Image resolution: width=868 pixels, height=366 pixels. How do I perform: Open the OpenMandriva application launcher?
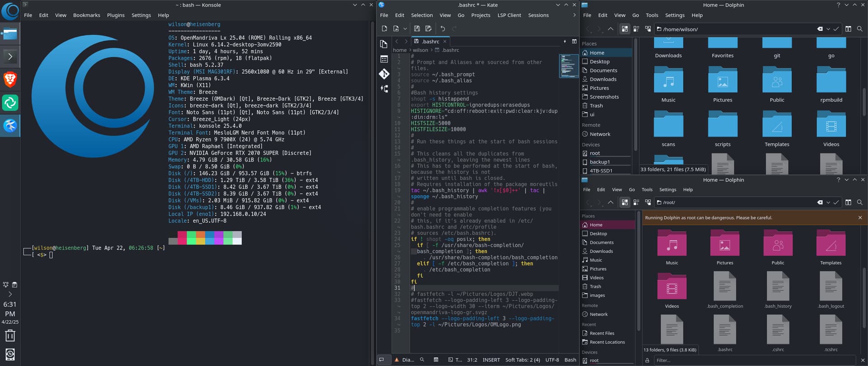(x=10, y=11)
